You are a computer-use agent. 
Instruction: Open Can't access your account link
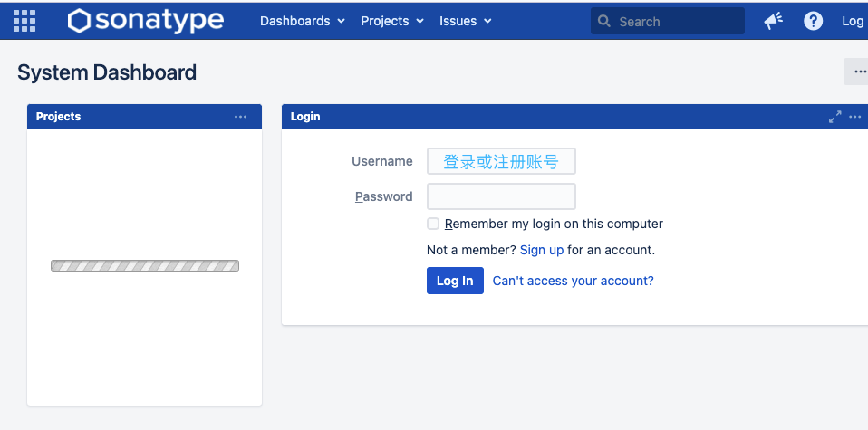tap(573, 281)
